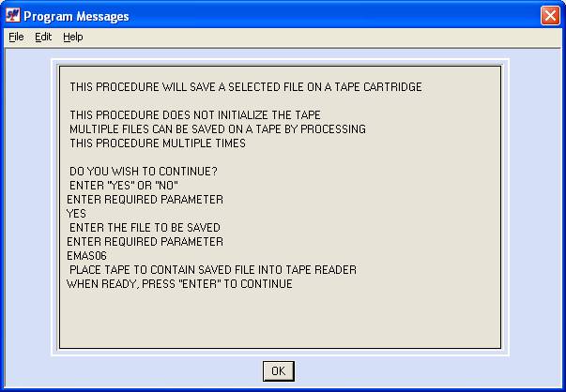Viewport: 566px width, 392px height.
Task: Open the Edit menu
Action: point(43,37)
